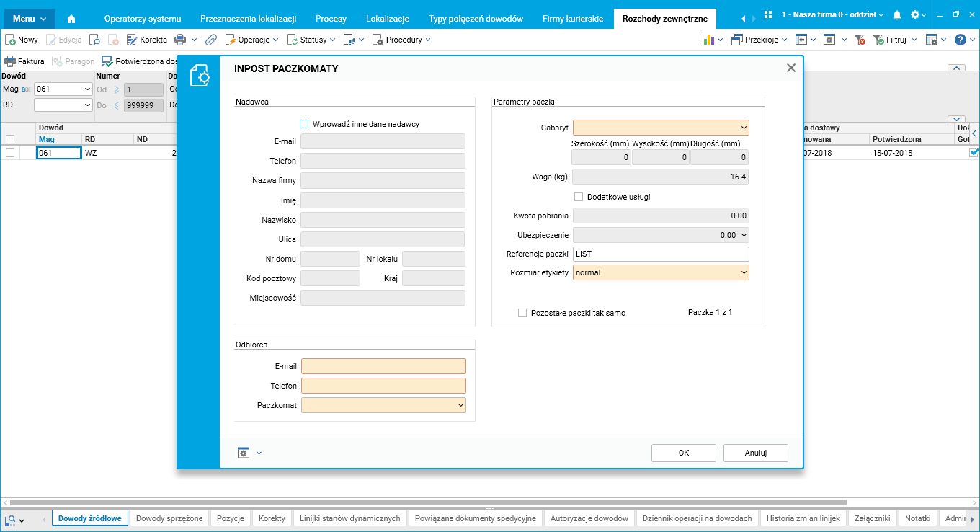The height and width of the screenshot is (532, 980).
Task: Open the Historia zmian linijek tab
Action: (x=803, y=518)
